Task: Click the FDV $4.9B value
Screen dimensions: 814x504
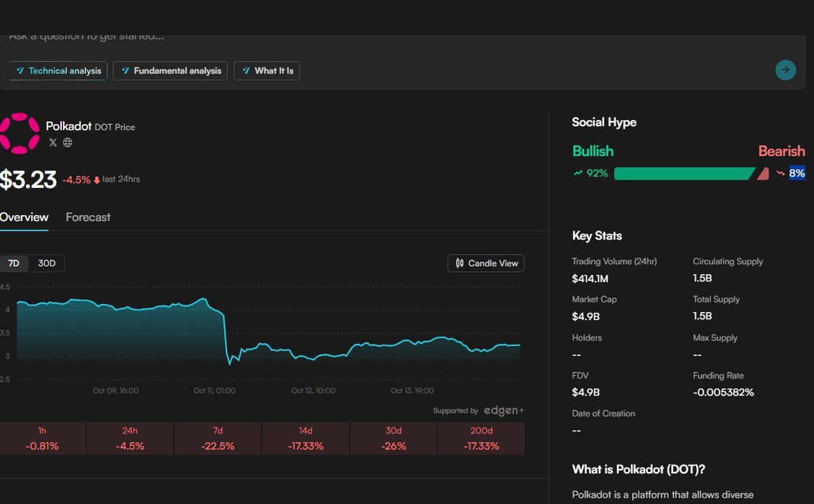Action: click(x=586, y=392)
